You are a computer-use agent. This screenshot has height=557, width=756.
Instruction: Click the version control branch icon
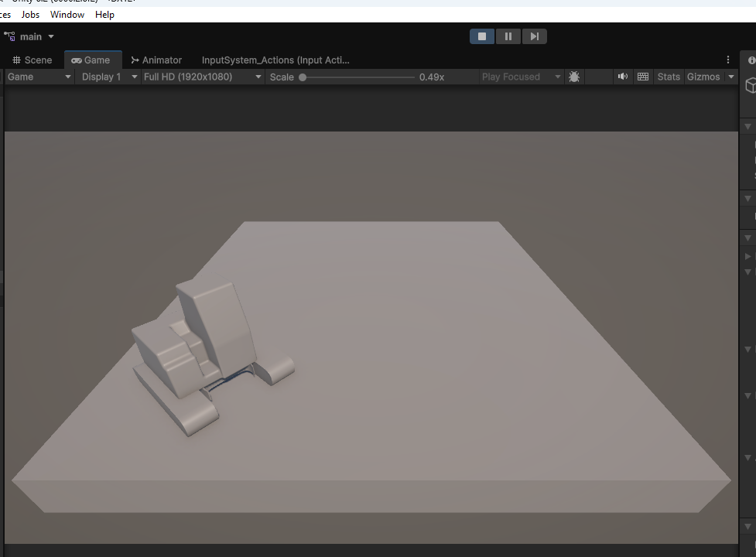[x=9, y=36]
